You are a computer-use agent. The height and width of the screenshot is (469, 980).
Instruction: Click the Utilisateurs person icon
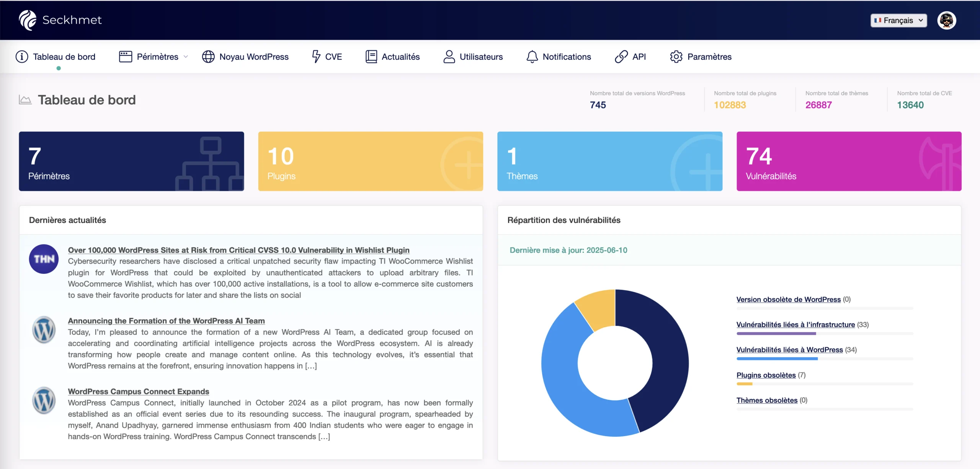[449, 57]
